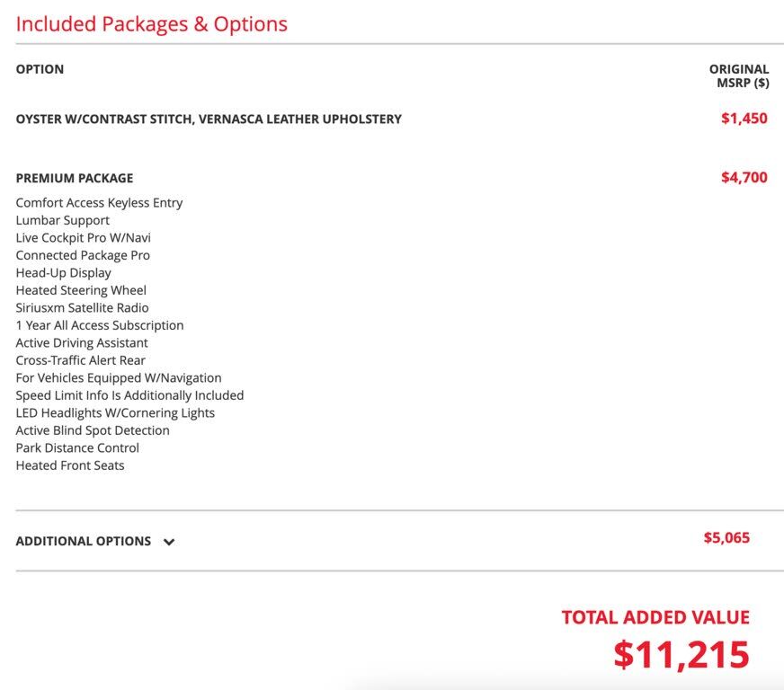Select the Original MSRP column header
The image size is (784, 690).
coord(739,76)
